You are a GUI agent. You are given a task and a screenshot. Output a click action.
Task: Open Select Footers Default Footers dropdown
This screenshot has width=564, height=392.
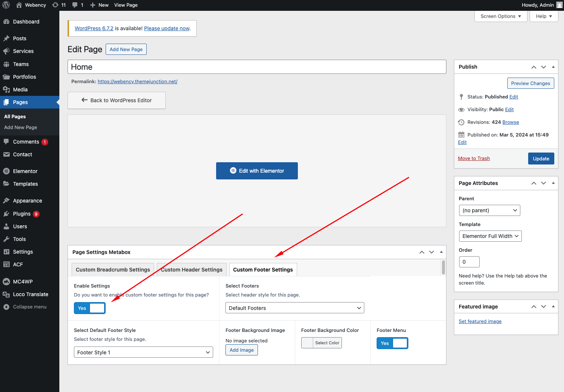(x=295, y=308)
